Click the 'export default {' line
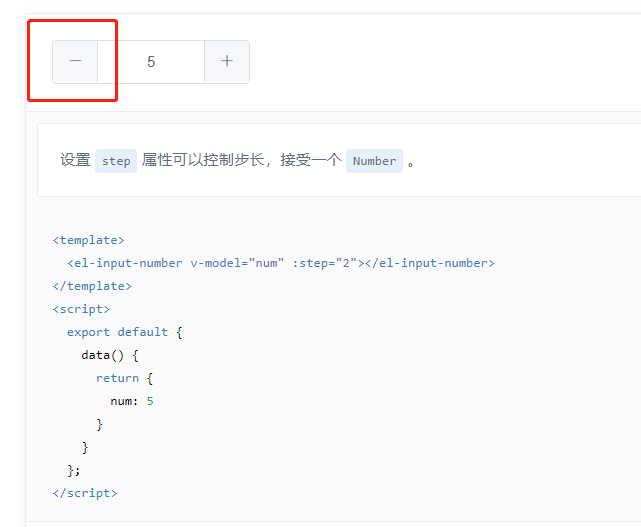Viewport: 641px width, 527px height. (x=125, y=332)
